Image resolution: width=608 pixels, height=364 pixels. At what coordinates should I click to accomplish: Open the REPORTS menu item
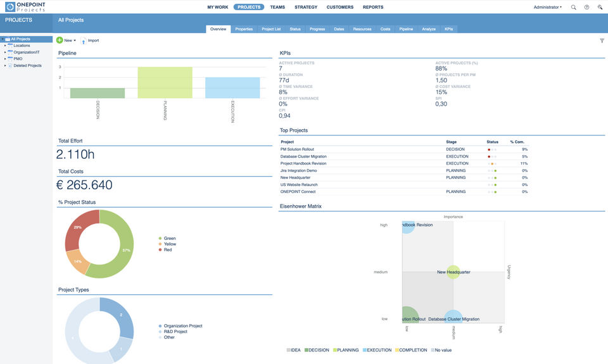373,7
